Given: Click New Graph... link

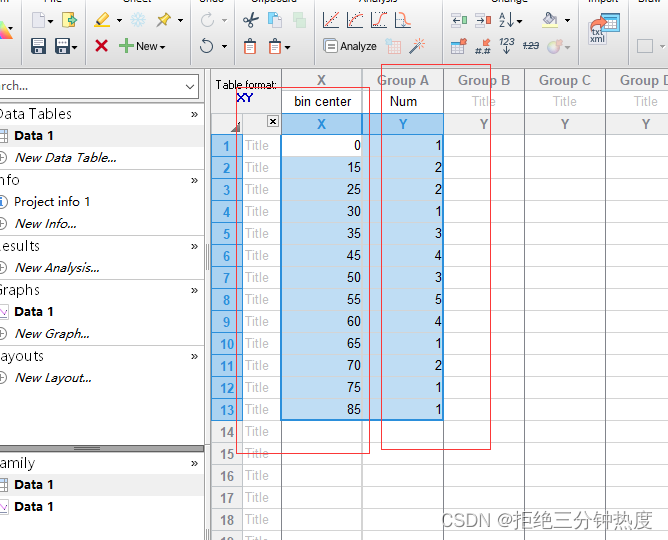Looking at the screenshot, I should click(x=52, y=334).
